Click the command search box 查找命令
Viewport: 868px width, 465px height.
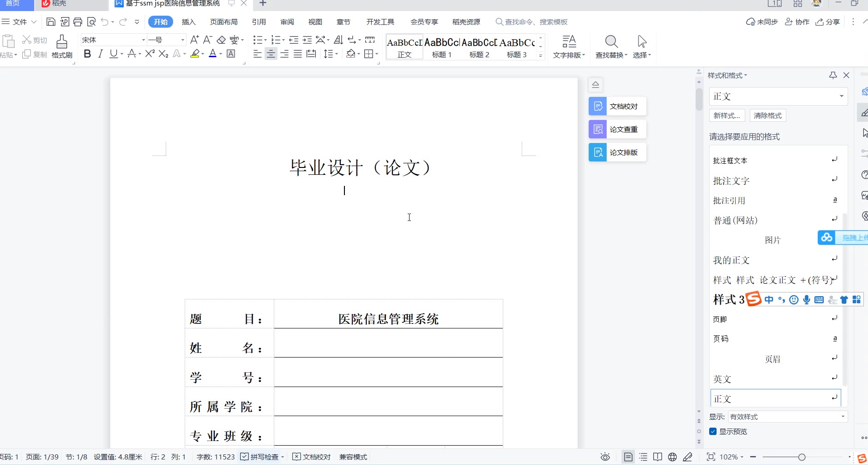(531, 22)
